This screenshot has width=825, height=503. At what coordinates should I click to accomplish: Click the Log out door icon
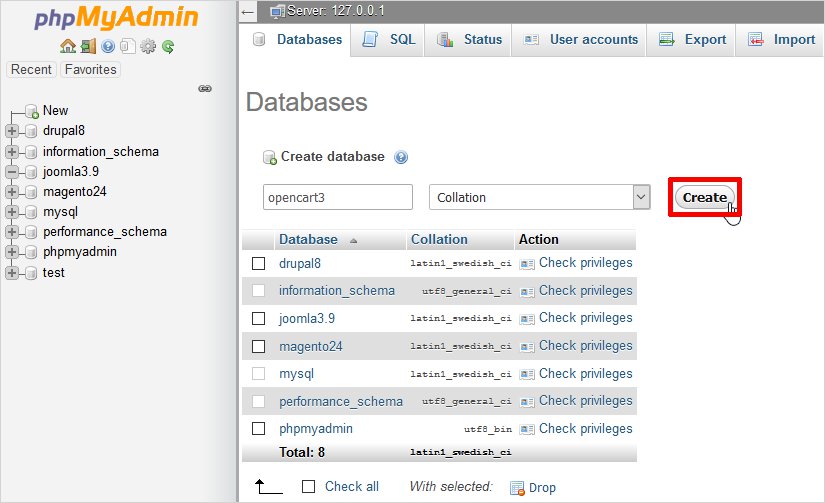[88, 46]
